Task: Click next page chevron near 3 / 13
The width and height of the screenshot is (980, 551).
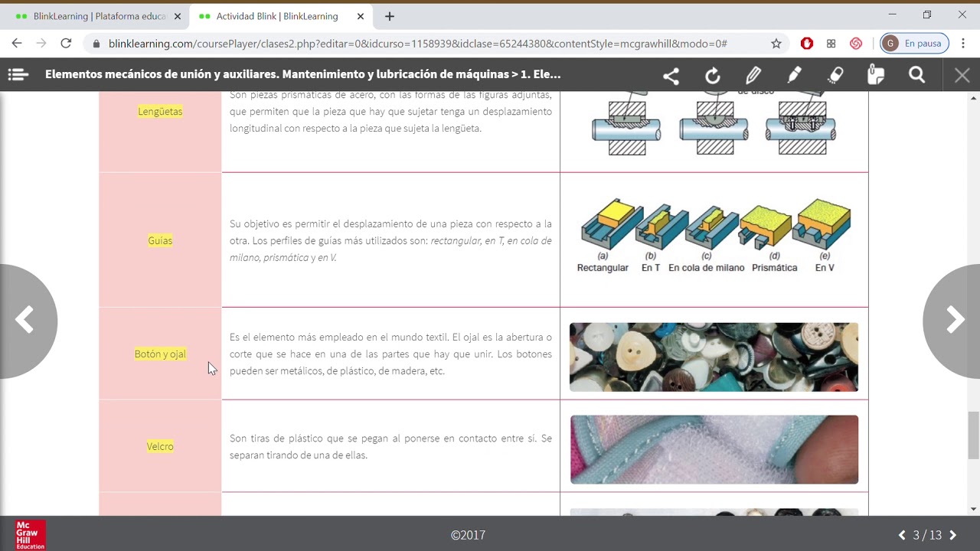Action: (952, 536)
